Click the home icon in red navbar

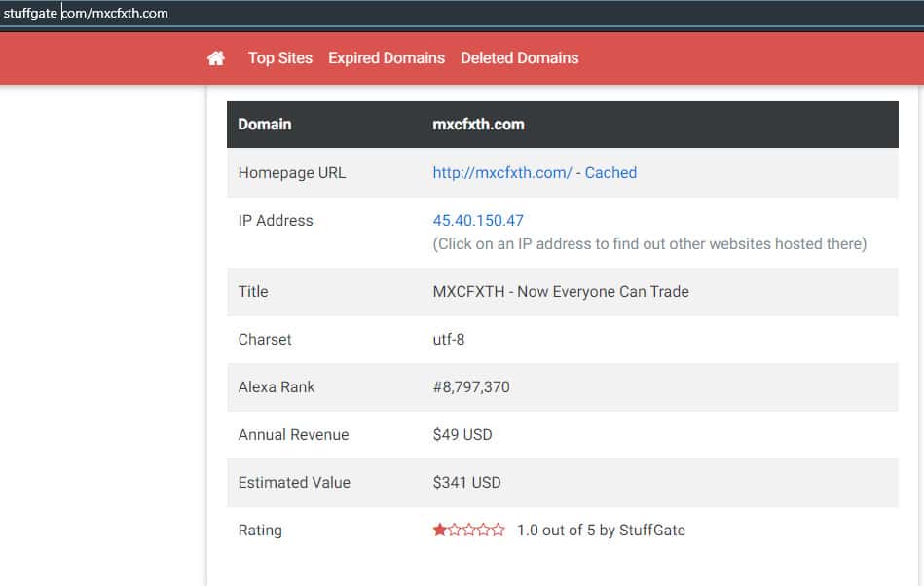tap(216, 58)
